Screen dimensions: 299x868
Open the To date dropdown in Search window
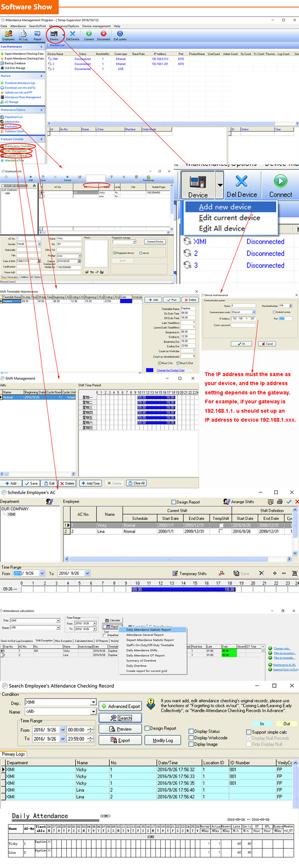coord(63,739)
